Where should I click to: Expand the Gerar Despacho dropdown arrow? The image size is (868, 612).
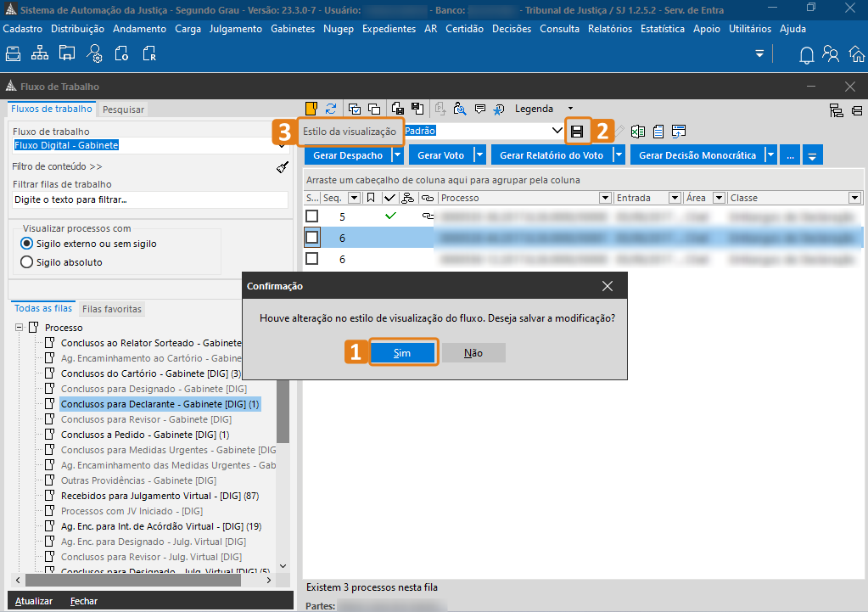pos(398,155)
